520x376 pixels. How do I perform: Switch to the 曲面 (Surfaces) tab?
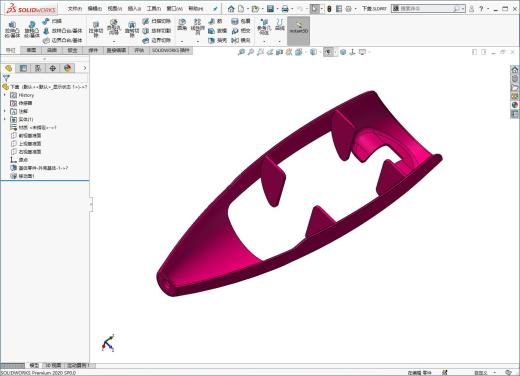[x=52, y=50]
